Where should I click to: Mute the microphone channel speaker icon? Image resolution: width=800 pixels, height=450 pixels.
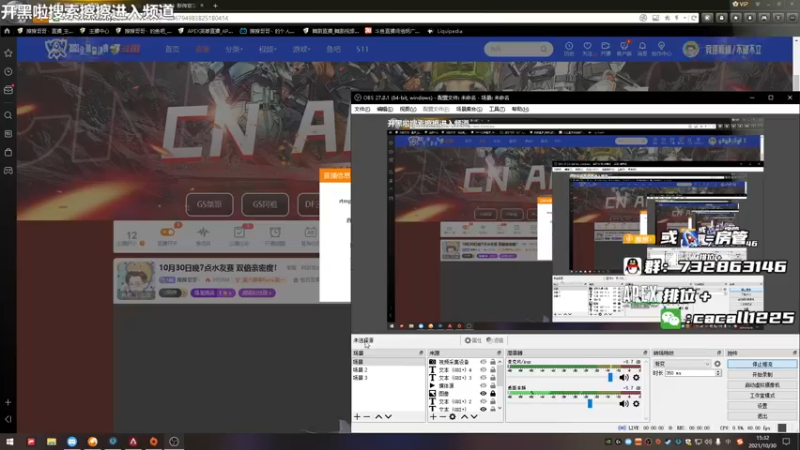pos(623,378)
